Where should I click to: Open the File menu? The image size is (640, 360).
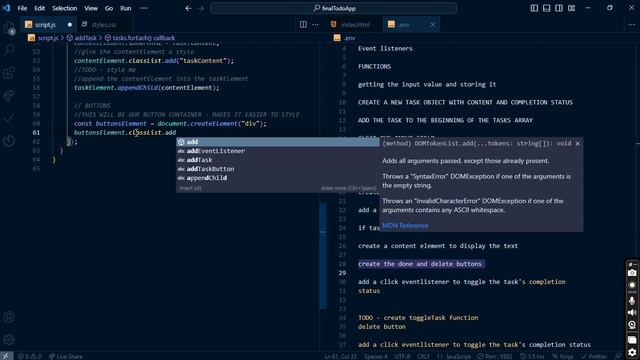(x=22, y=8)
